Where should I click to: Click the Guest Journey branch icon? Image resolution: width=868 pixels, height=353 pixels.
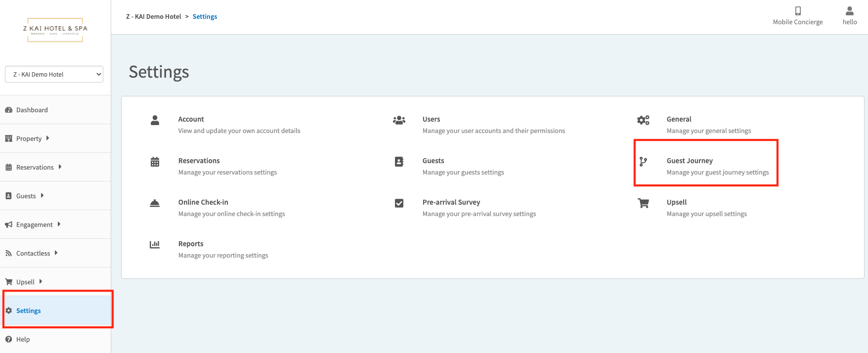pyautogui.click(x=643, y=162)
